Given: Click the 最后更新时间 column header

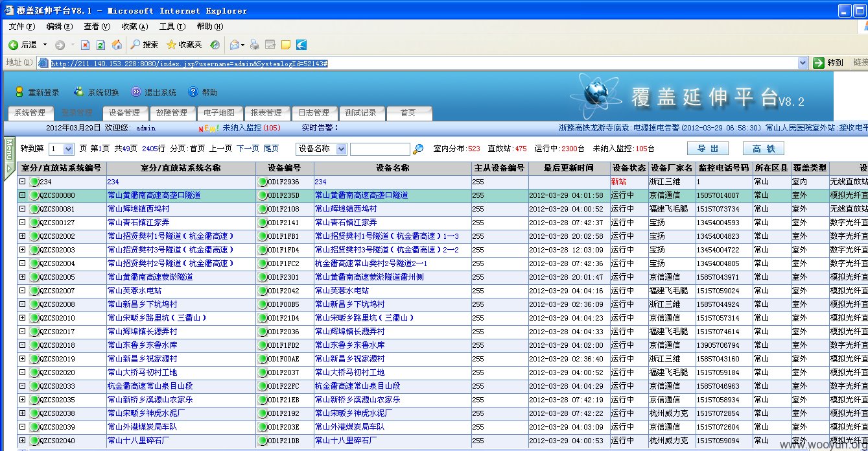Looking at the screenshot, I should pyautogui.click(x=569, y=168).
